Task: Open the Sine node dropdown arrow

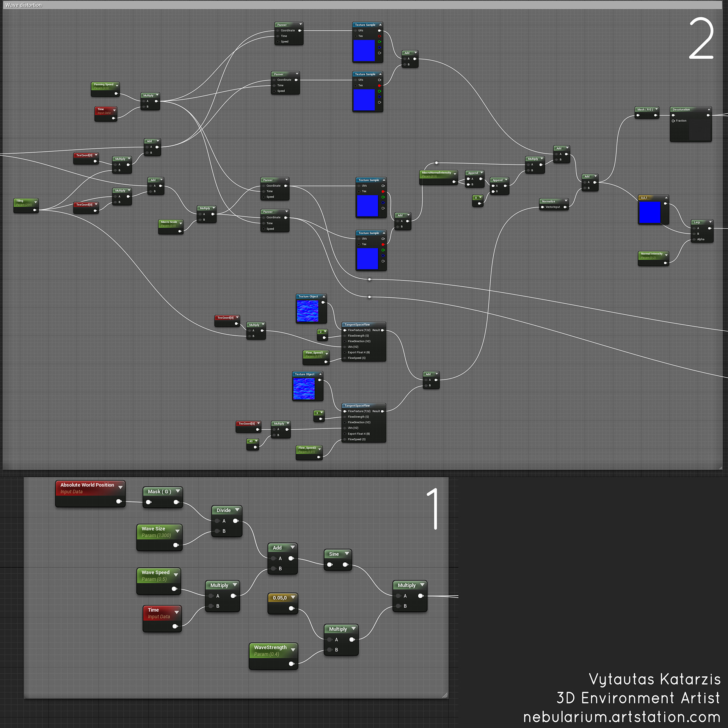Action: pyautogui.click(x=347, y=554)
